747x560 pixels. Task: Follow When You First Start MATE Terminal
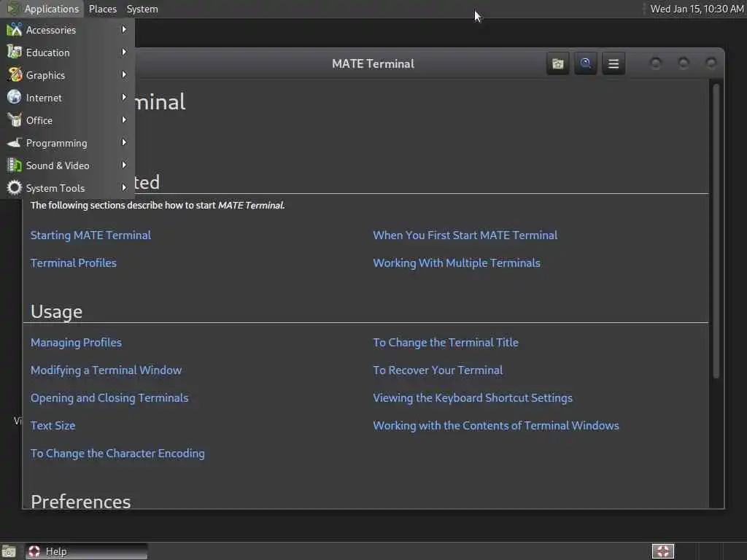click(465, 236)
